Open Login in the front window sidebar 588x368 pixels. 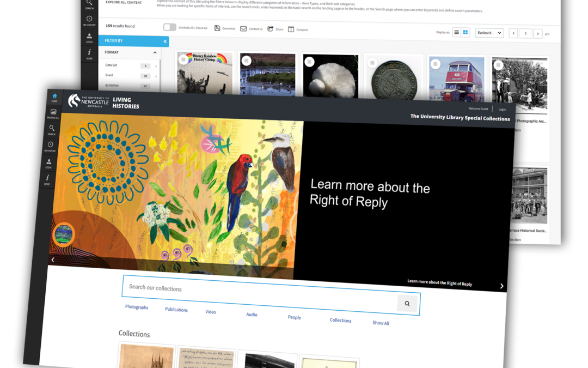(49, 163)
